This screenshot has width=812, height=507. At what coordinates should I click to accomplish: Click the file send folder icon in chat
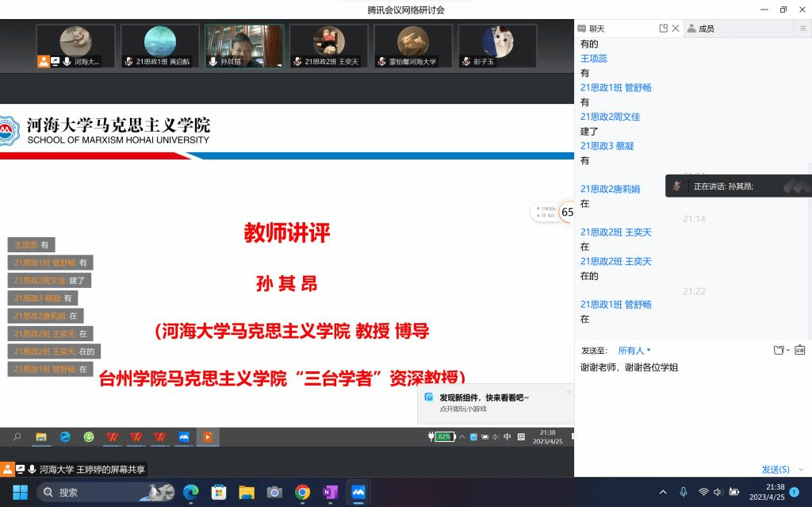pos(779,350)
